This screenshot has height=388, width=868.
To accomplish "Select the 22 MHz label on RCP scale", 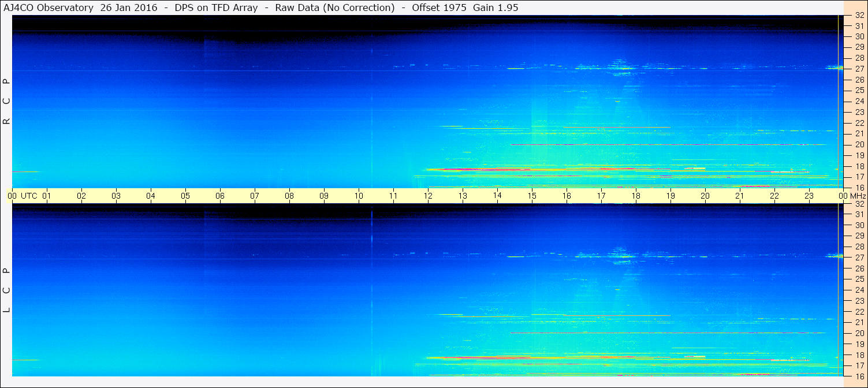I will pos(859,123).
